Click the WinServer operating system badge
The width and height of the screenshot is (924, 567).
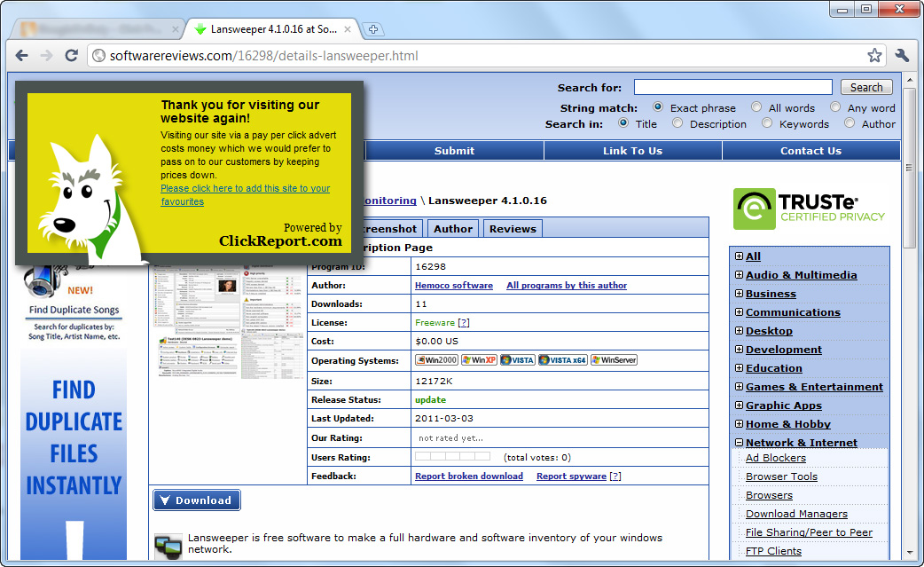614,360
